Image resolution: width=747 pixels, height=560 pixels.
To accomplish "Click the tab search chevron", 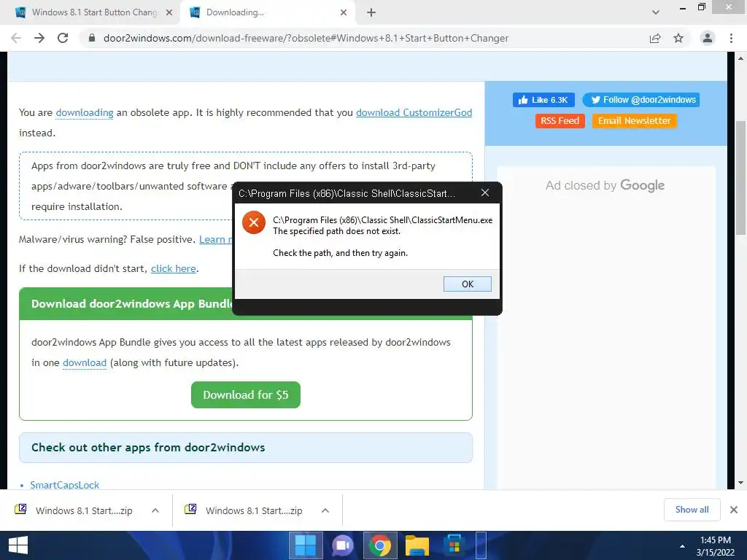I will tap(656, 12).
